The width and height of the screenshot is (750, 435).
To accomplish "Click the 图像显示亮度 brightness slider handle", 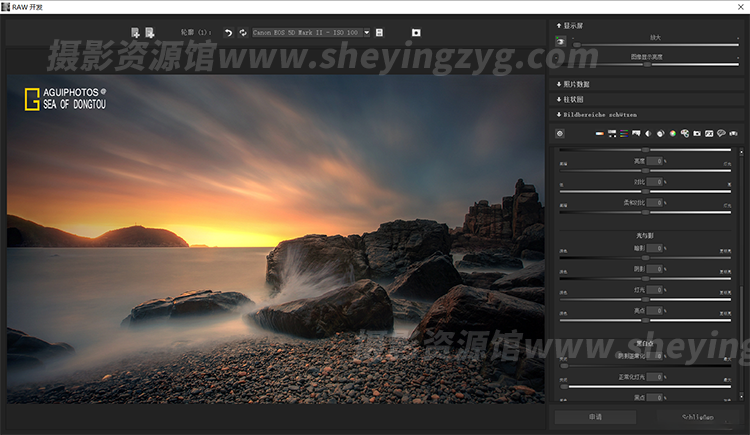I will [649, 64].
